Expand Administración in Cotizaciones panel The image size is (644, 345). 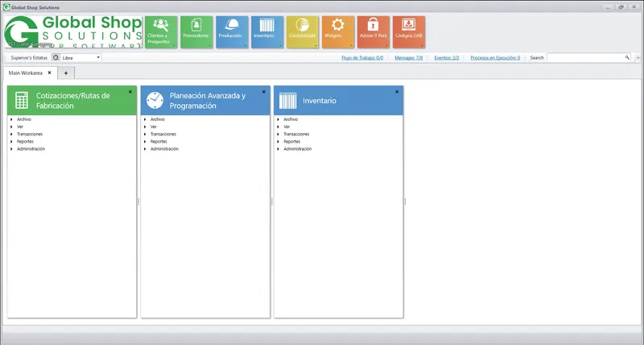tap(11, 149)
